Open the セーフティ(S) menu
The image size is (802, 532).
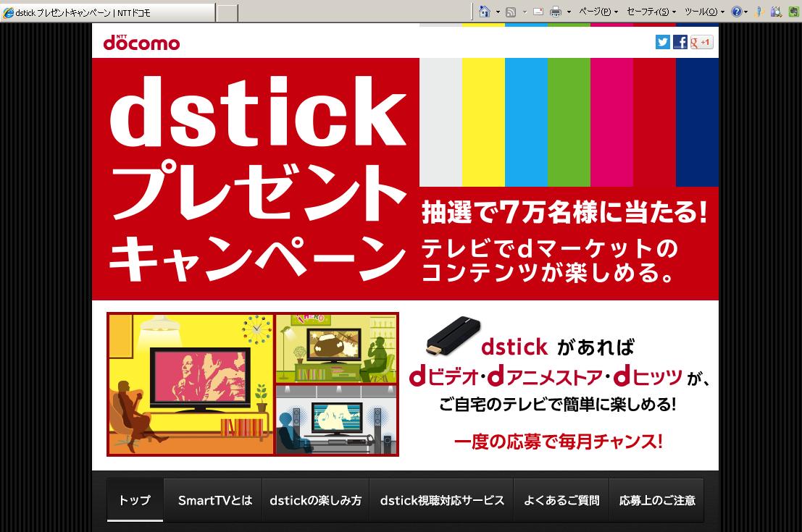pos(651,12)
